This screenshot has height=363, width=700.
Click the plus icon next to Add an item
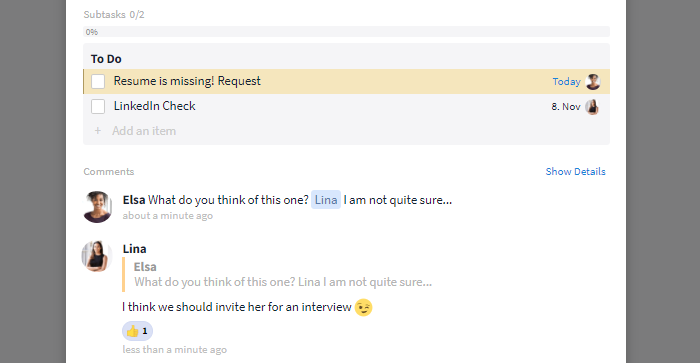click(x=97, y=131)
